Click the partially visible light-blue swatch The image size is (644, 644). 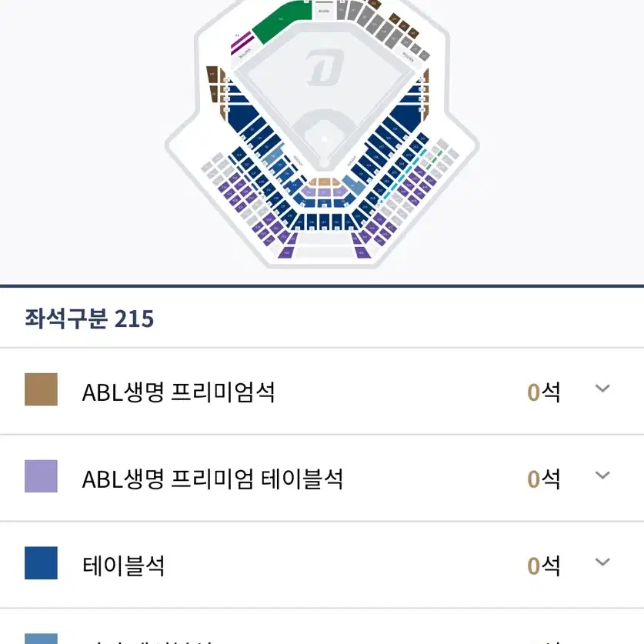[x=41, y=639]
